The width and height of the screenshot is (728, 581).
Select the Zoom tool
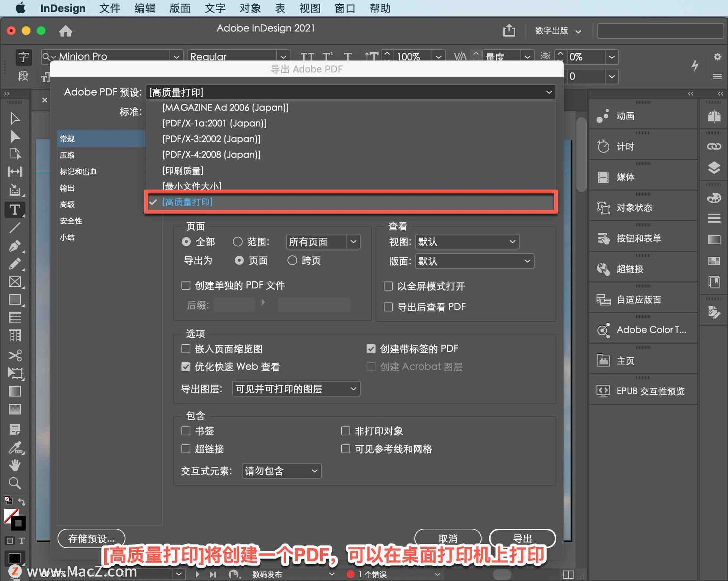[15, 483]
